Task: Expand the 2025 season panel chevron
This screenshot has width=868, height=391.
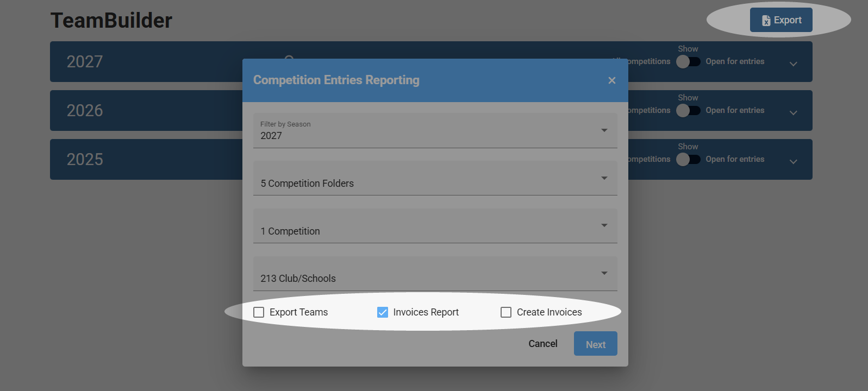Action: tap(794, 162)
